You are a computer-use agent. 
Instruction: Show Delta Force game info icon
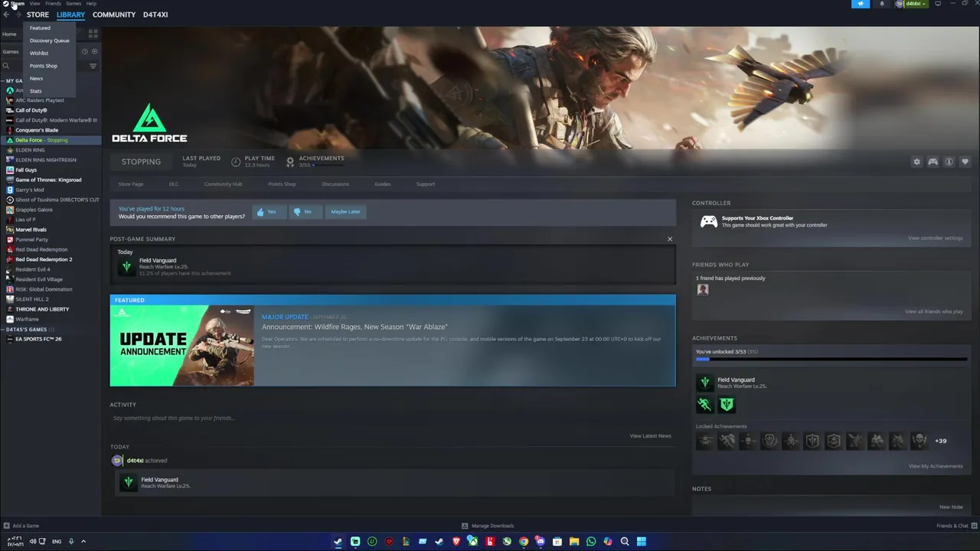pyautogui.click(x=949, y=161)
